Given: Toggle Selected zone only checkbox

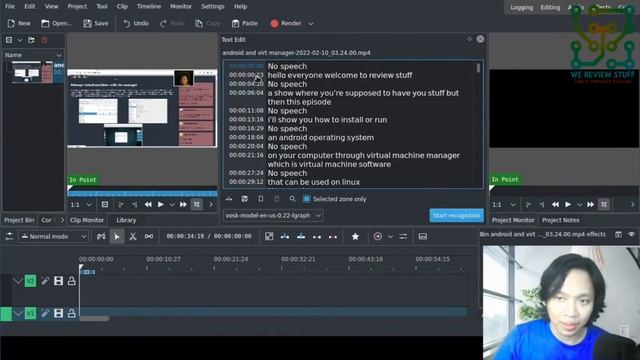Looking at the screenshot, I should coord(307,199).
